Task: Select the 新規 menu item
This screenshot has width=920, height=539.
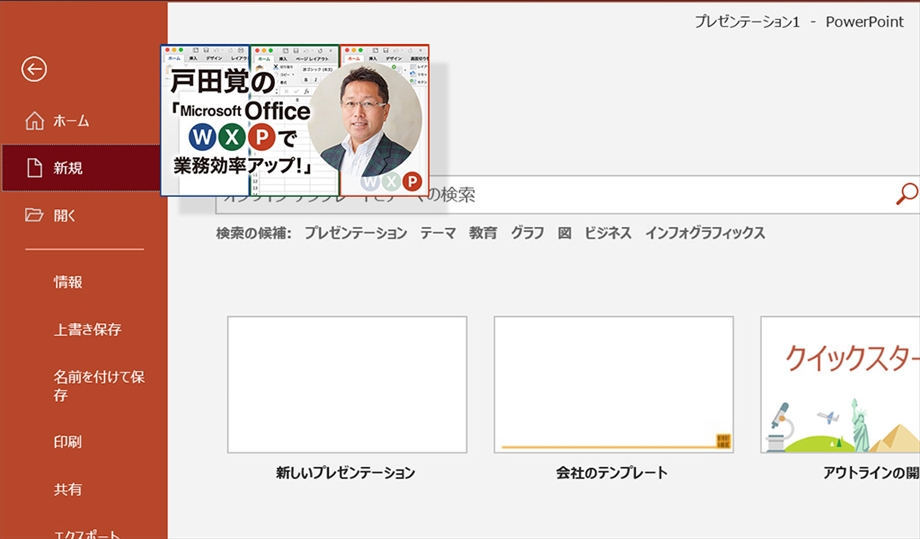Action: (x=80, y=168)
